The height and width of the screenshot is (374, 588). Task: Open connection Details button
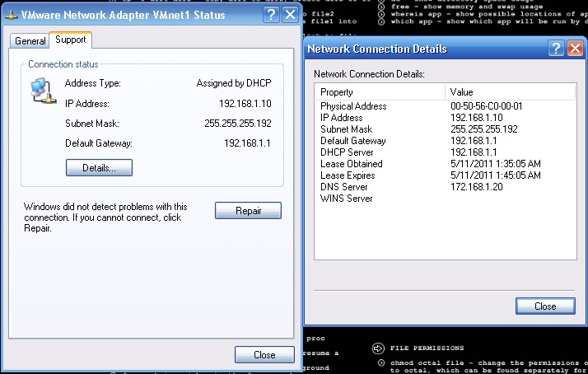pos(99,168)
